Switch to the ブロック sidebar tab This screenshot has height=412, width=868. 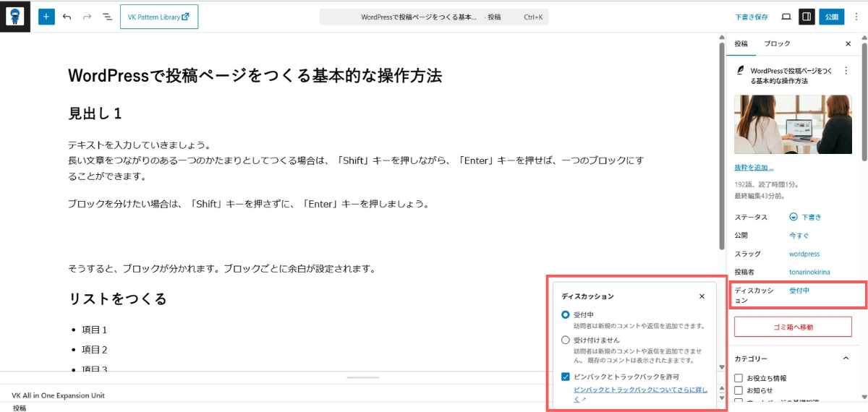point(778,44)
